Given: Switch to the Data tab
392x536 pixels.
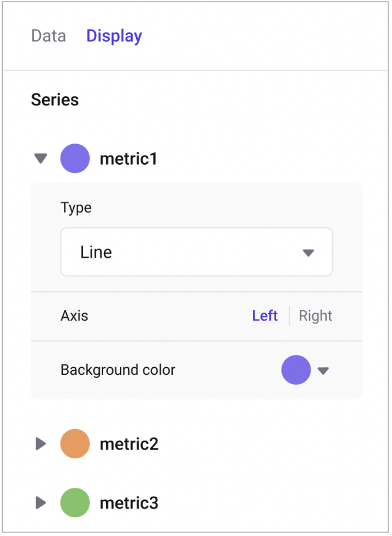Looking at the screenshot, I should coord(48,36).
